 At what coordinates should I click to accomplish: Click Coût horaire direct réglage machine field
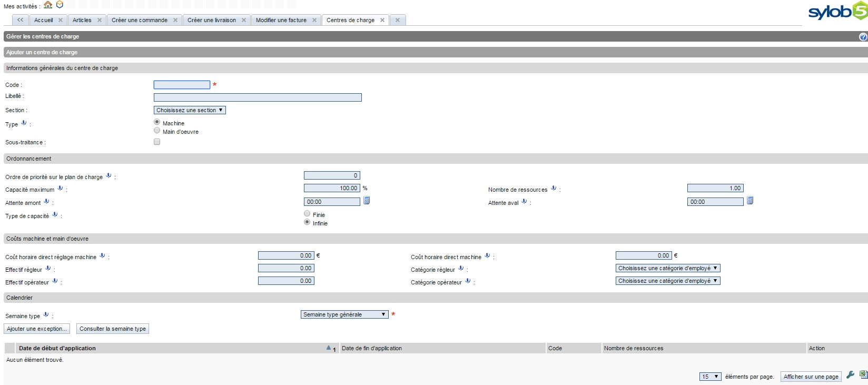[286, 255]
